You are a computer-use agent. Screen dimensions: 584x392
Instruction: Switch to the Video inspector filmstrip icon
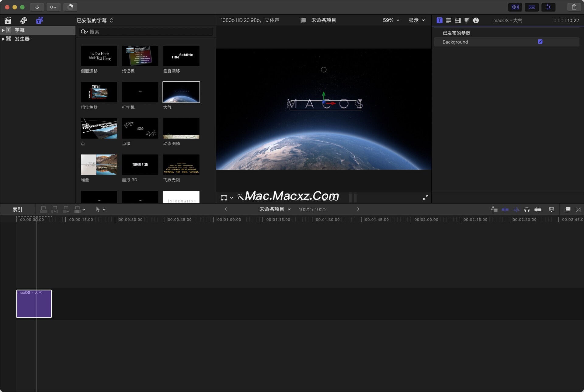pyautogui.click(x=458, y=20)
